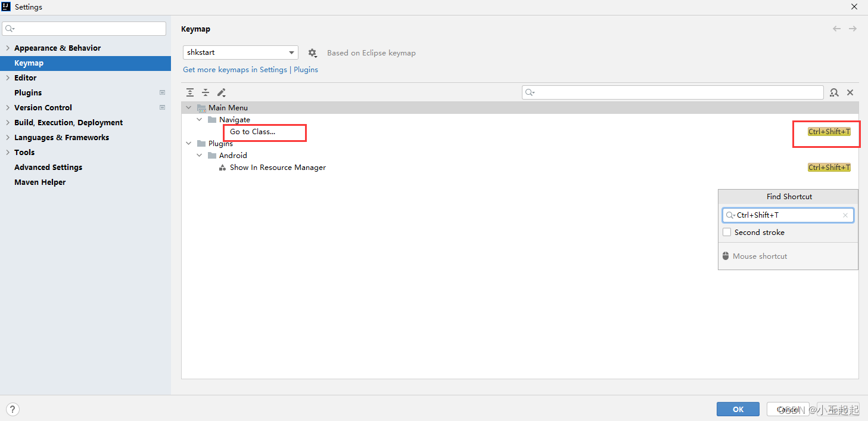The image size is (868, 421).
Task: Select Version Control category label
Action: [x=43, y=107]
